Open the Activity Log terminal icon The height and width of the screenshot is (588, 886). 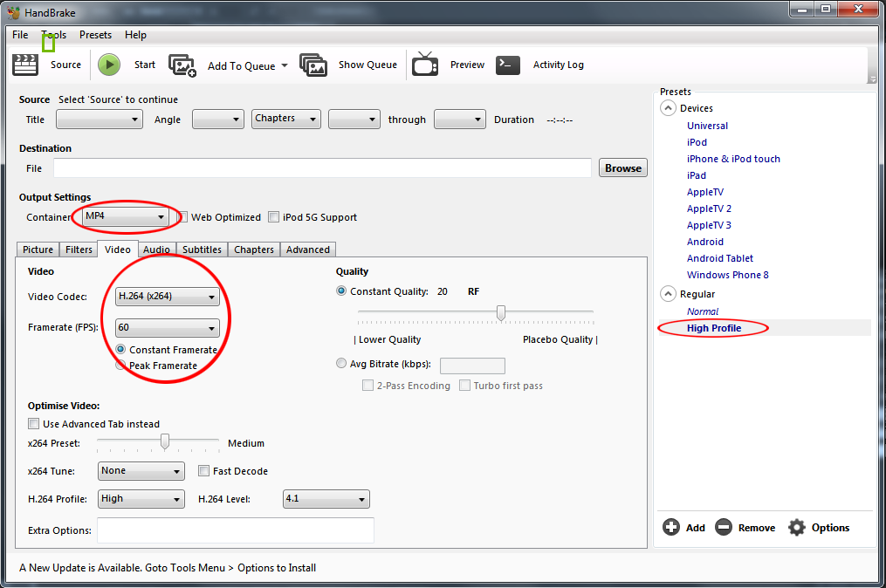pos(508,65)
